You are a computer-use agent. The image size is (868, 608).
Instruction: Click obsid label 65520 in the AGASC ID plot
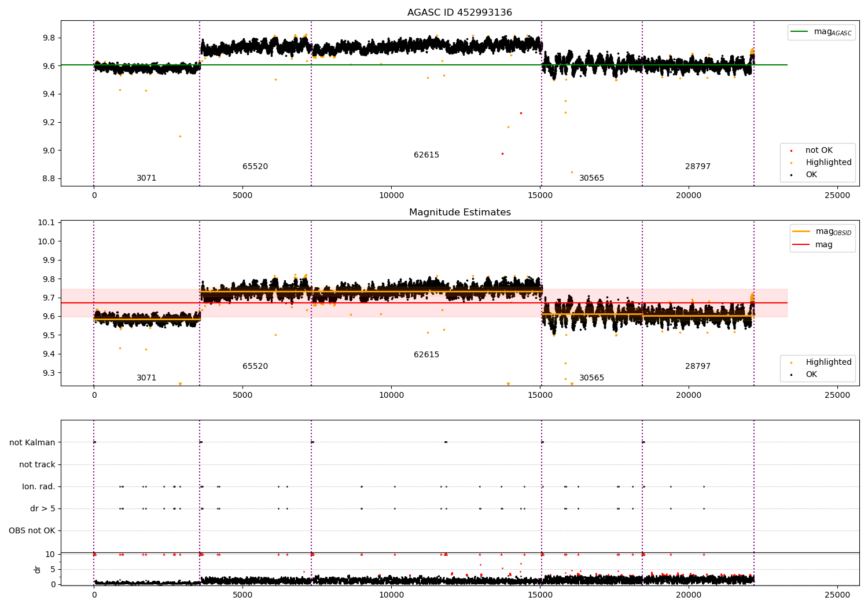255,167
